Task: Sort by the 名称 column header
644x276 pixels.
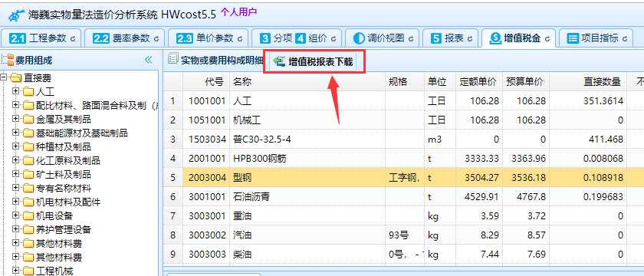Action: [307, 82]
